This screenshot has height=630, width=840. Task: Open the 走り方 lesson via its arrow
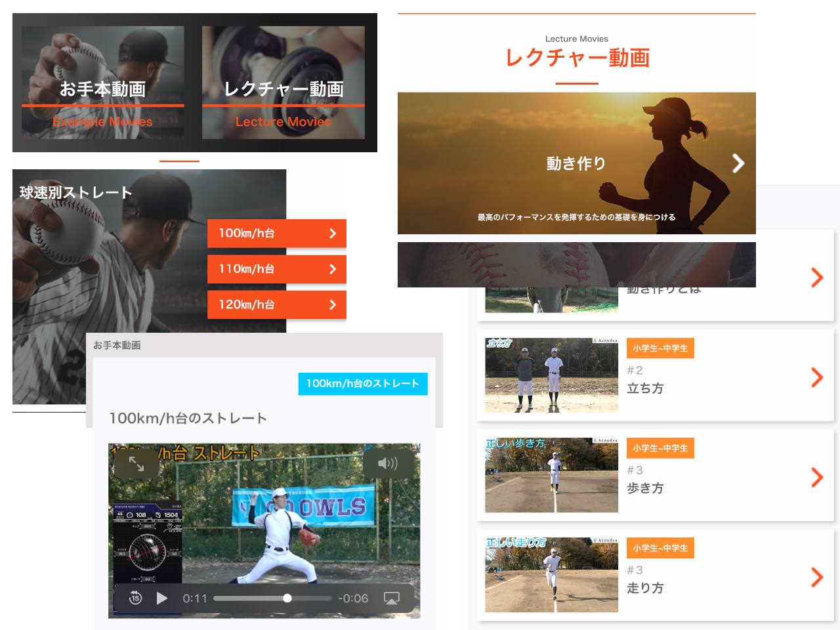[x=817, y=577]
